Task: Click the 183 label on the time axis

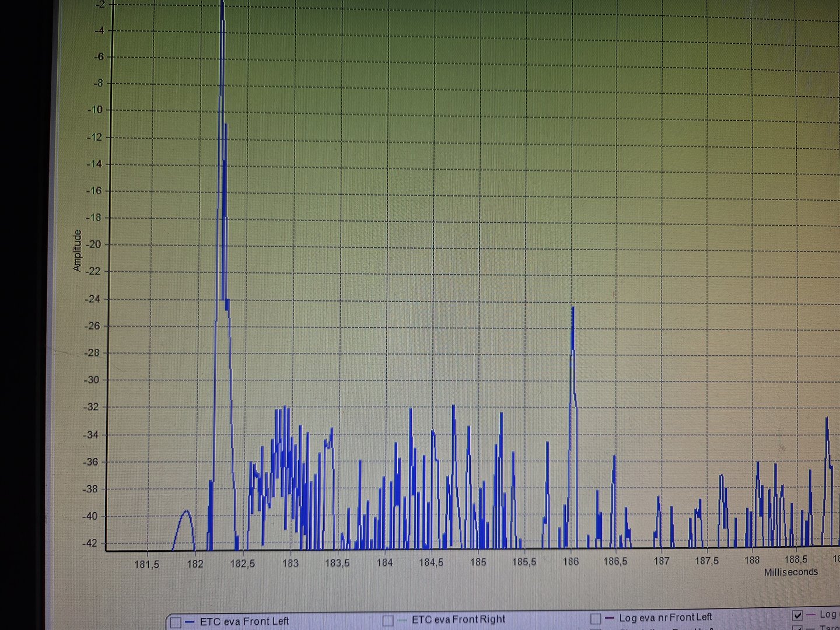Action: (x=290, y=563)
